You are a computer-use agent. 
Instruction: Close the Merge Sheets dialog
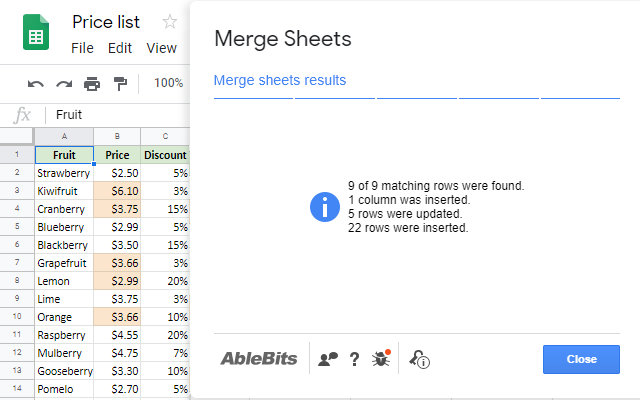click(581, 359)
